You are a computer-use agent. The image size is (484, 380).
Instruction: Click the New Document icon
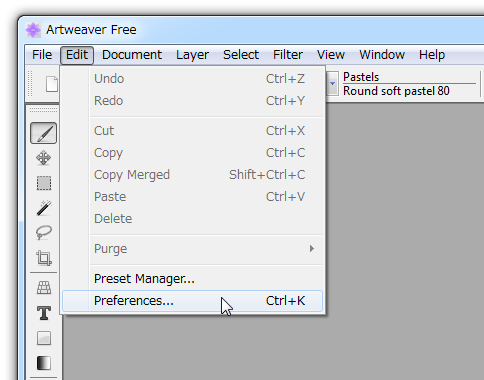[52, 84]
